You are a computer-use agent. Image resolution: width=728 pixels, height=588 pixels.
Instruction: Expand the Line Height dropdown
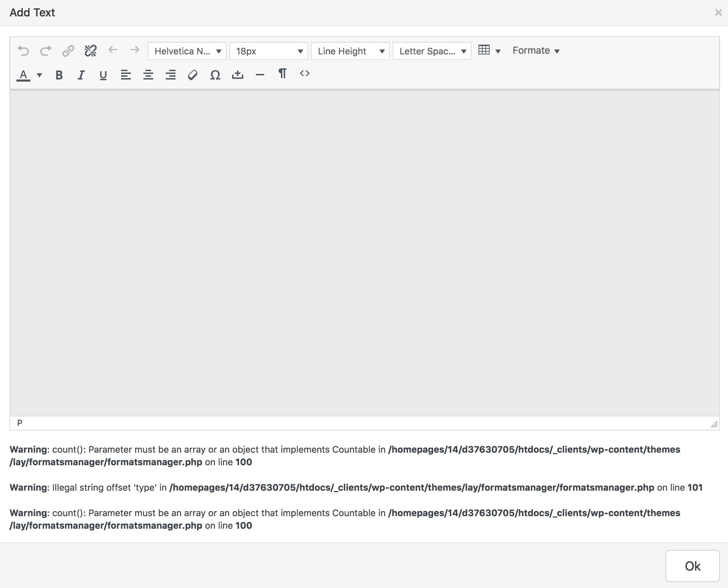pos(350,51)
